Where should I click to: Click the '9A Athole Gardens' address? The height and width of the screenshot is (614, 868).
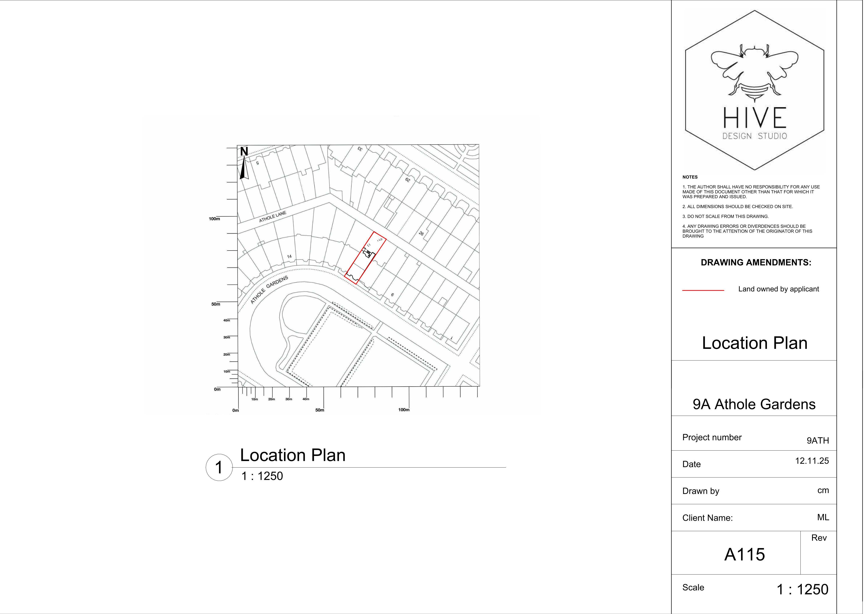(x=754, y=405)
